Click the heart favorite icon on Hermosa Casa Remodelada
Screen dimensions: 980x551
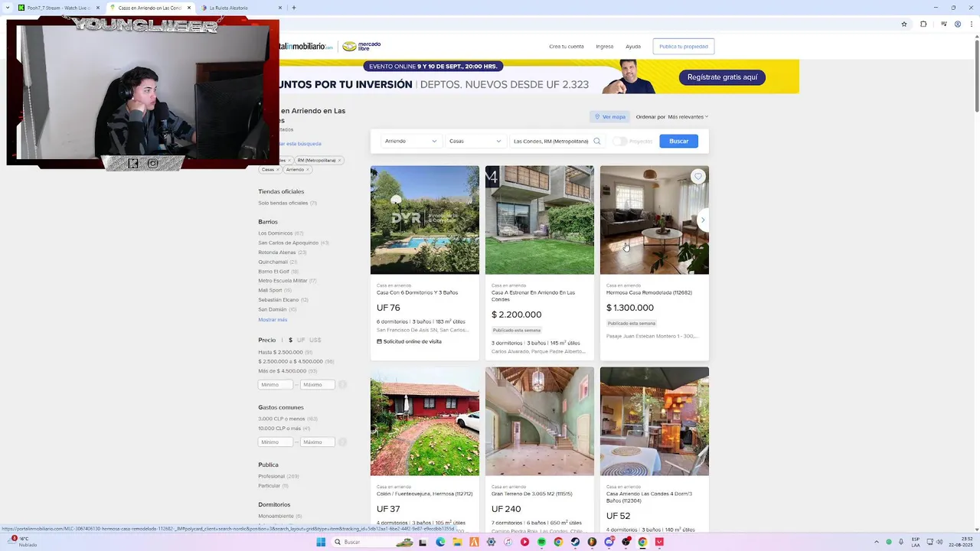click(x=697, y=177)
